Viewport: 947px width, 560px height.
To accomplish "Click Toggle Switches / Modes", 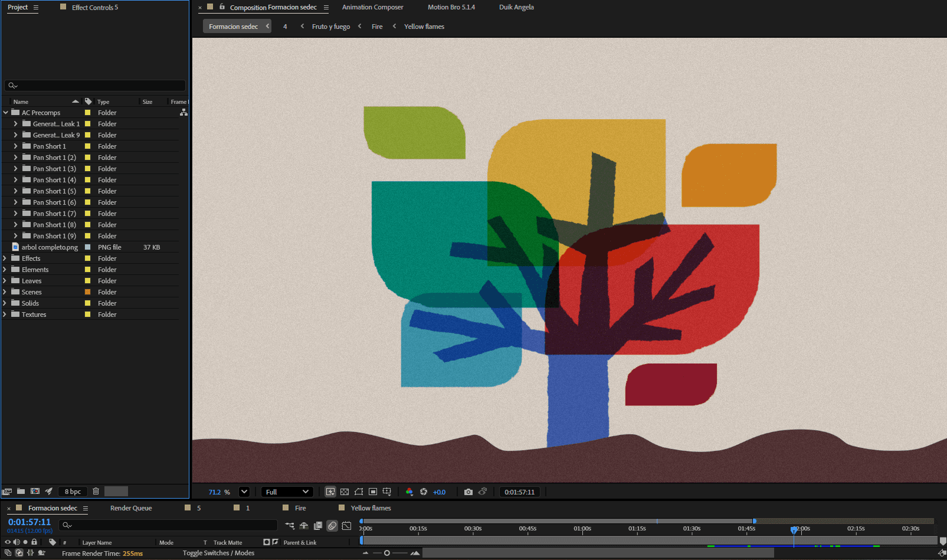I will 218,553.
